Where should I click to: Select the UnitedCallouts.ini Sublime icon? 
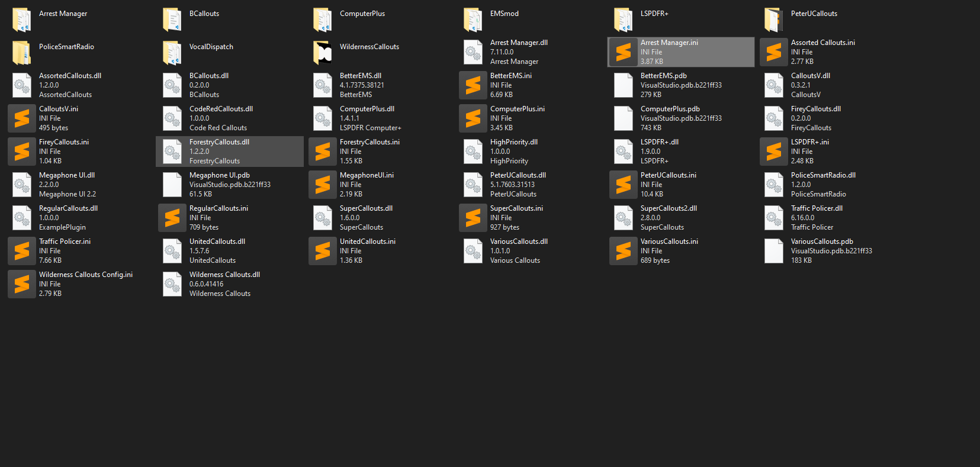tap(323, 251)
